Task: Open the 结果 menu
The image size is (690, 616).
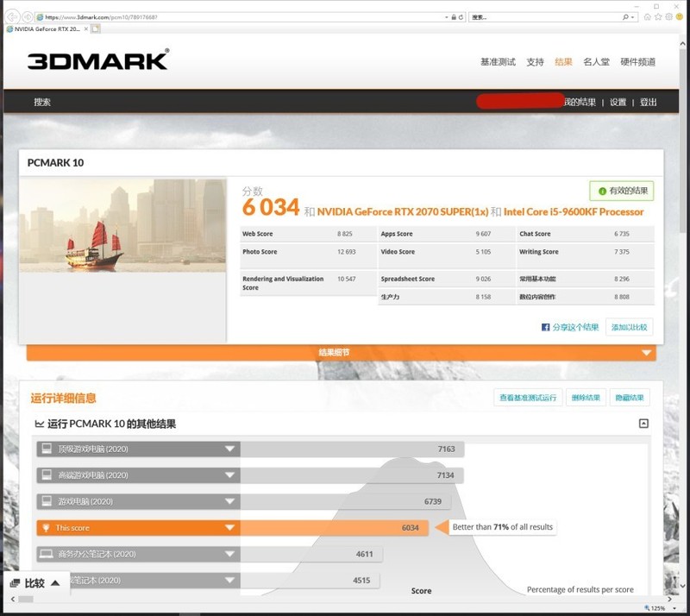Action: click(563, 61)
